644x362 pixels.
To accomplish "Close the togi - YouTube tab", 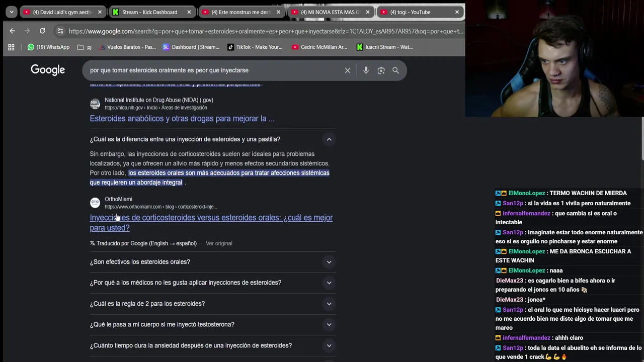I will 457,12.
